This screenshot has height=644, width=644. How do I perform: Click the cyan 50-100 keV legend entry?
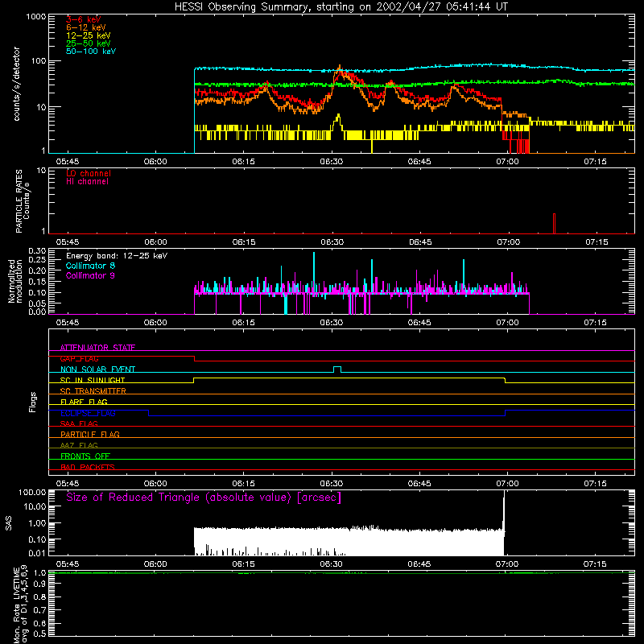(x=91, y=52)
